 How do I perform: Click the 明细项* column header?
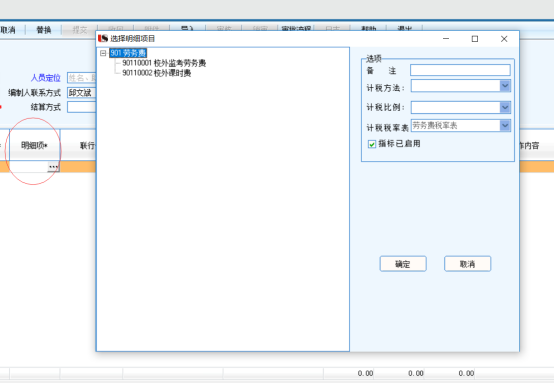(x=35, y=145)
